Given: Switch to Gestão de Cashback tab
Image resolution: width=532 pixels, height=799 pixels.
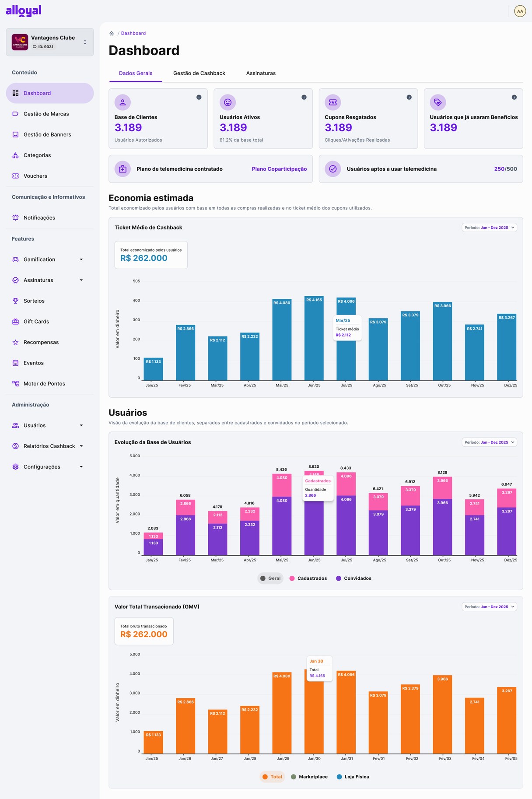Looking at the screenshot, I should point(199,73).
